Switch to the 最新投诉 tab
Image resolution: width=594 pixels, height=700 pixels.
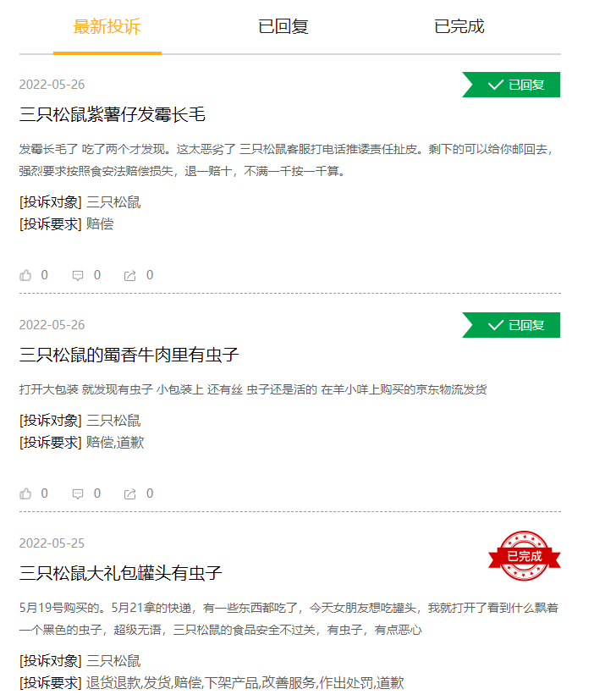point(107,27)
